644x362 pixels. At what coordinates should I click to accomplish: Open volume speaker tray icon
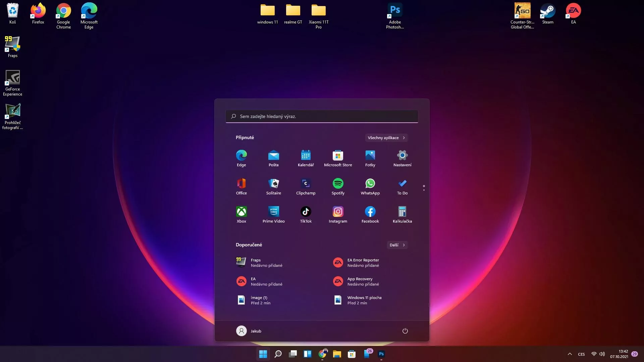(602, 354)
